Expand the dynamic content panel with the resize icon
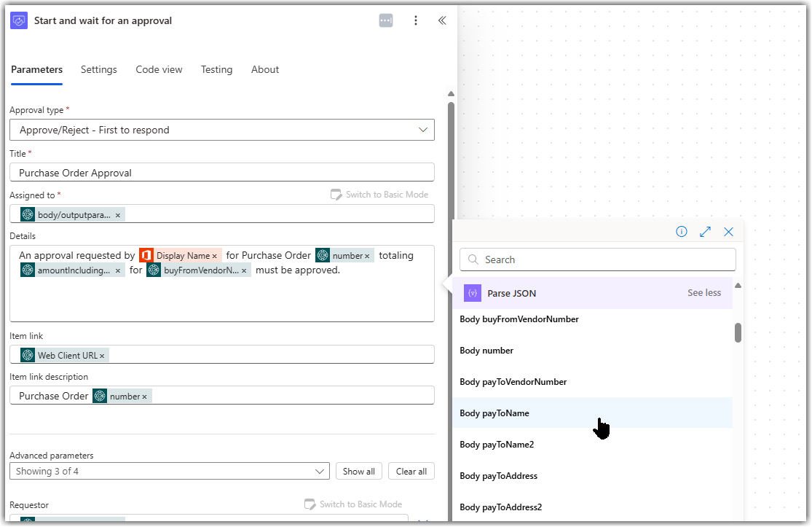Viewport: 812px width, 527px height. (705, 231)
